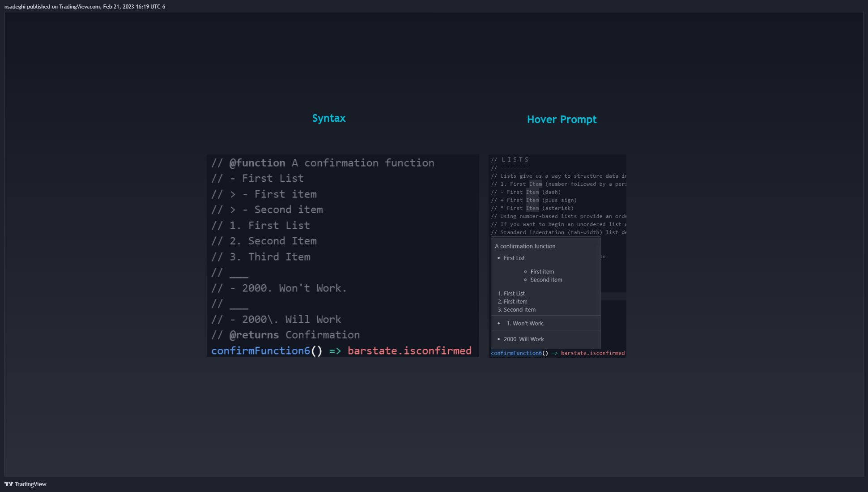Click the '+ First Item (plus sign)' line
868x492 pixels.
tap(534, 200)
